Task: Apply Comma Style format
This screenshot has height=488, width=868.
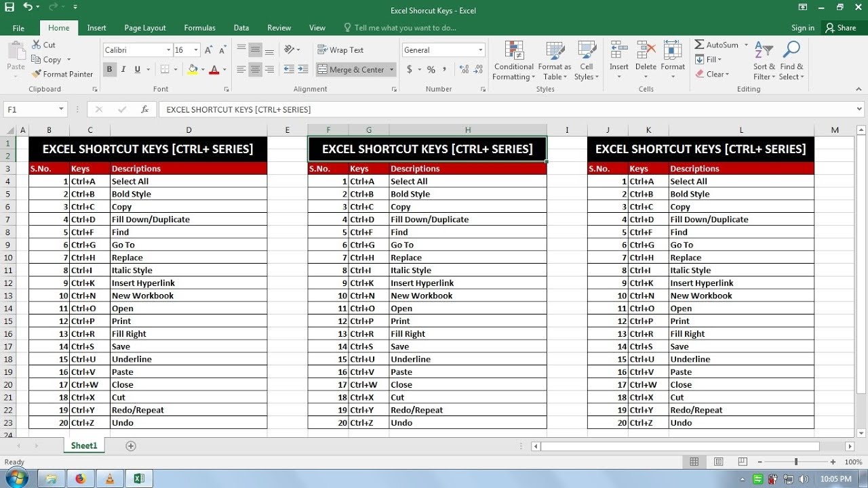Action: coord(445,69)
